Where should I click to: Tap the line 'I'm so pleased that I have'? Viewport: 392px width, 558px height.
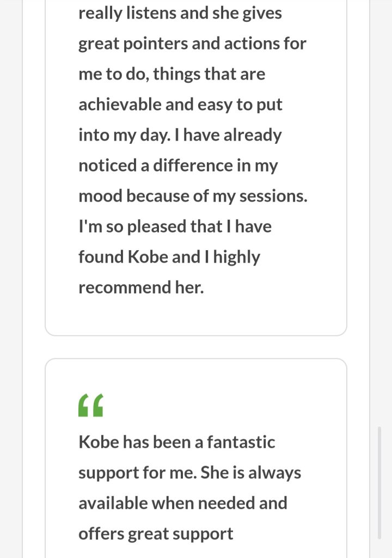pyautogui.click(x=175, y=227)
